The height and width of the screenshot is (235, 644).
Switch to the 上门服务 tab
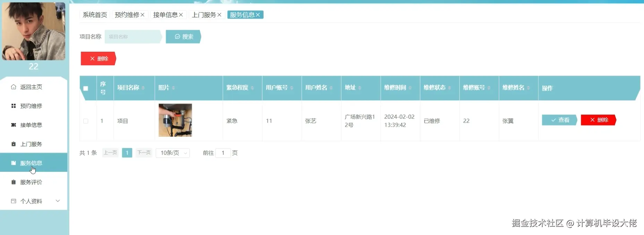coord(204,15)
